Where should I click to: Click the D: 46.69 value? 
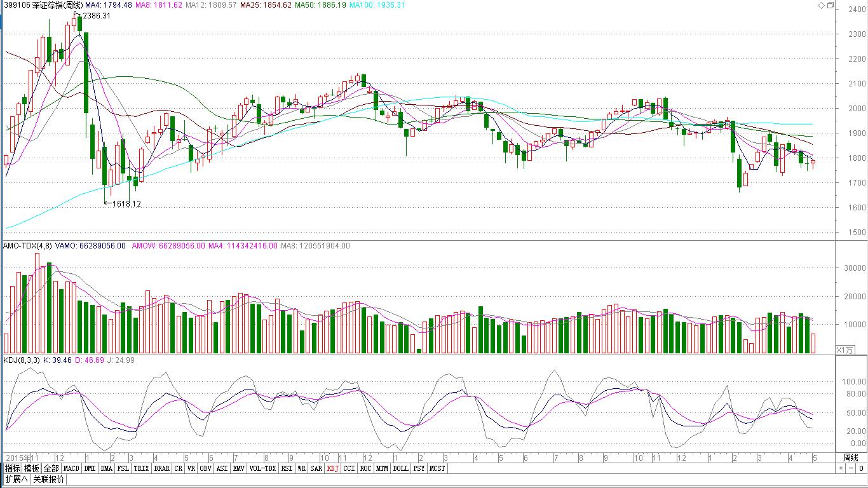(90, 360)
